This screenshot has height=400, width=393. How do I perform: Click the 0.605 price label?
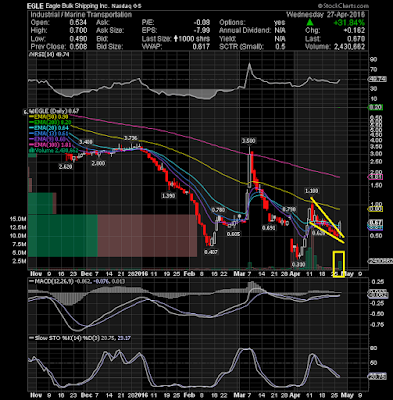point(233,234)
